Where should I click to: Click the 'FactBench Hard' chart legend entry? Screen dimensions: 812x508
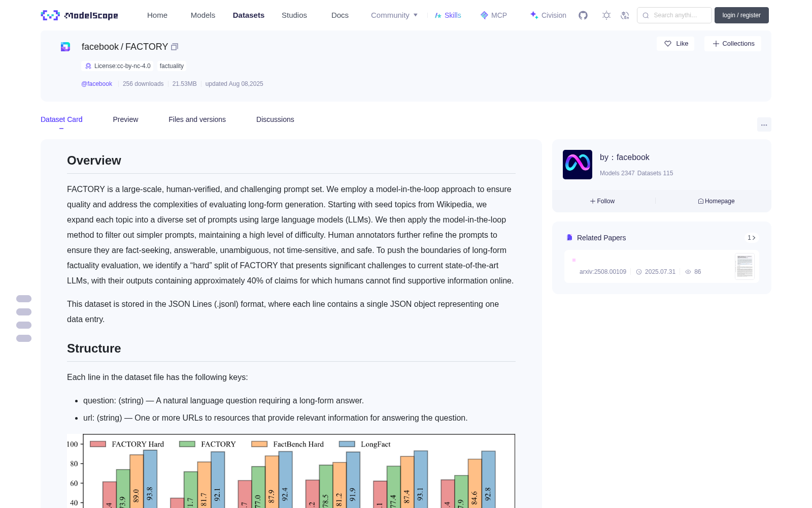288,444
